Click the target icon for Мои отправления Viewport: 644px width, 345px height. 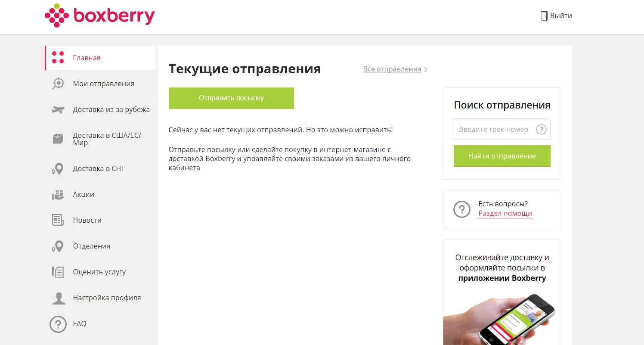(x=58, y=84)
